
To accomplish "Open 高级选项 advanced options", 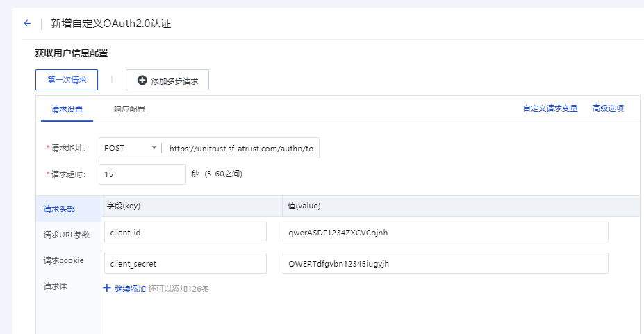I will click(x=608, y=108).
